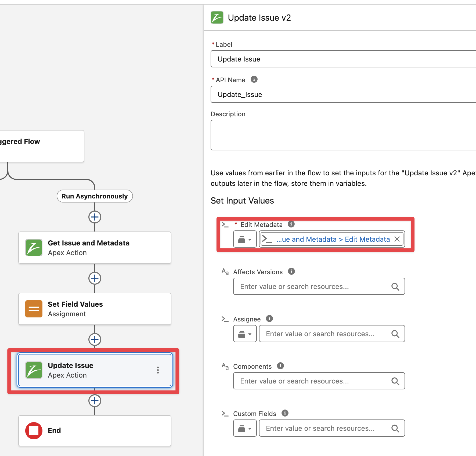Viewport: 476px width, 456px height.
Task: Add element below Run Asynchronously
Action: click(x=95, y=217)
